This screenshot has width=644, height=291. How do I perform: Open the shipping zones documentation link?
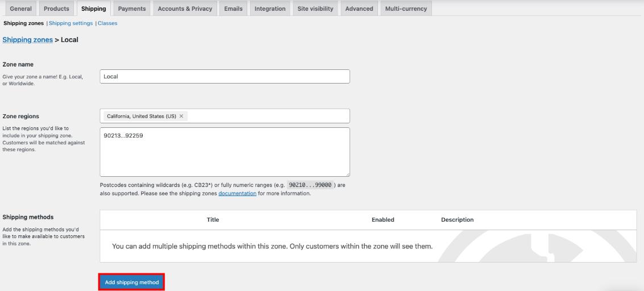237,193
